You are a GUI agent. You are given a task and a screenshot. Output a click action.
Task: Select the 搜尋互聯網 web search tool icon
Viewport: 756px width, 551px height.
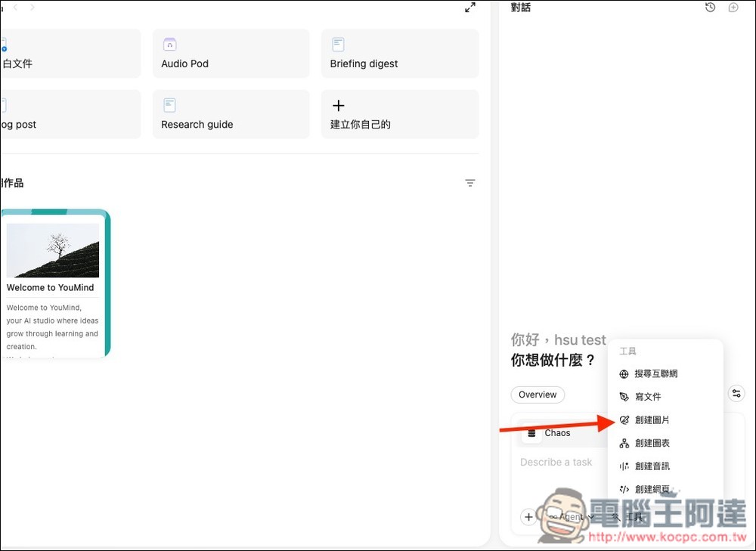pyautogui.click(x=624, y=373)
